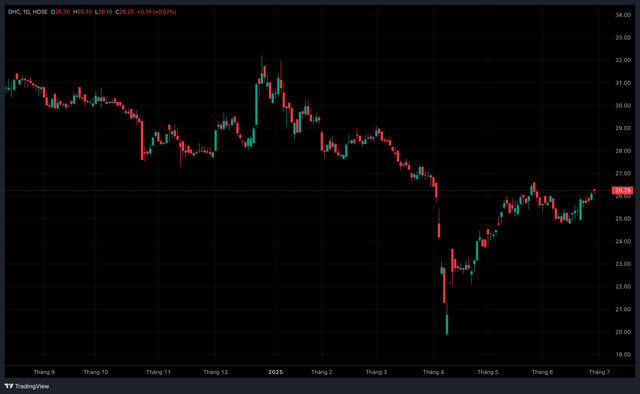The height and width of the screenshot is (394, 640).
Task: Click the 2025 year label on time axis
Action: click(276, 372)
